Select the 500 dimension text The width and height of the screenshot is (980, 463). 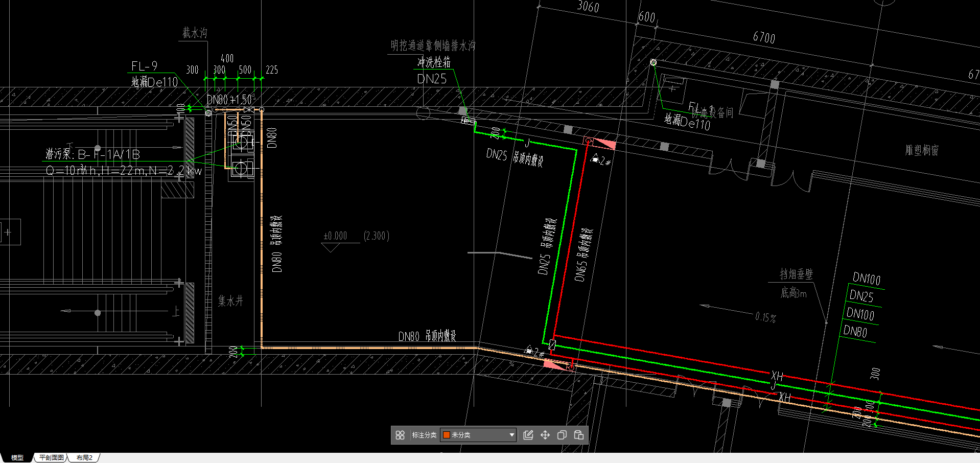click(245, 70)
